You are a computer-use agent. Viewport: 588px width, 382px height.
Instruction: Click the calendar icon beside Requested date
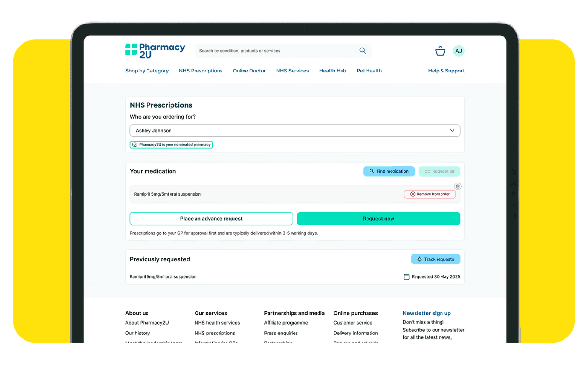click(406, 277)
